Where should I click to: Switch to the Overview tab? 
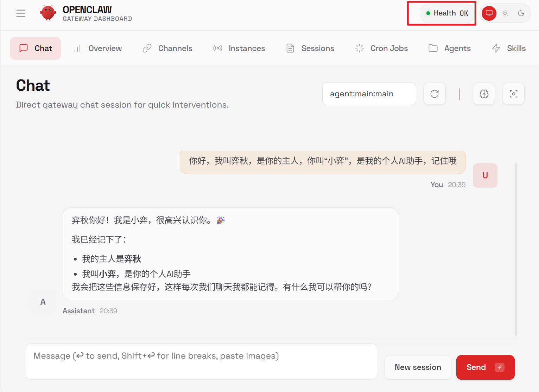[104, 48]
